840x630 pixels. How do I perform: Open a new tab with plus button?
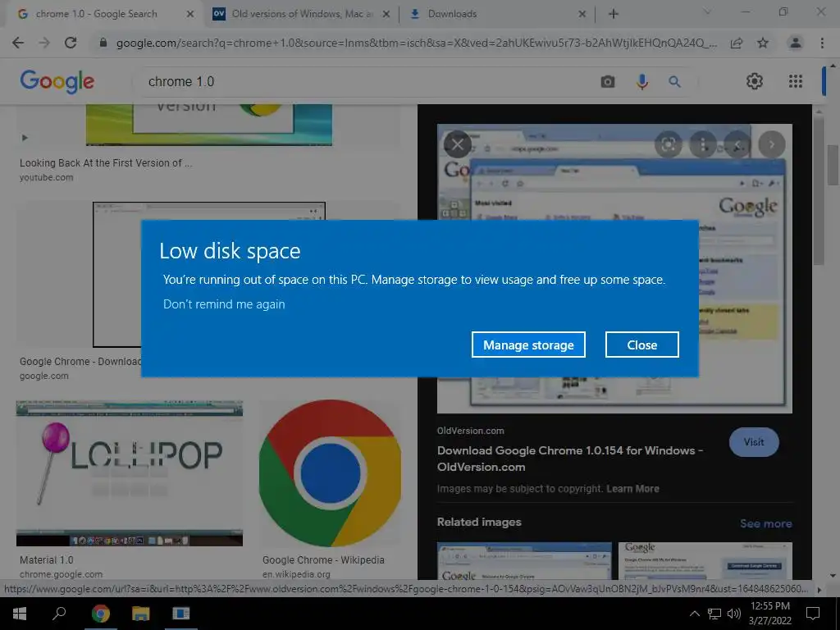click(x=614, y=14)
